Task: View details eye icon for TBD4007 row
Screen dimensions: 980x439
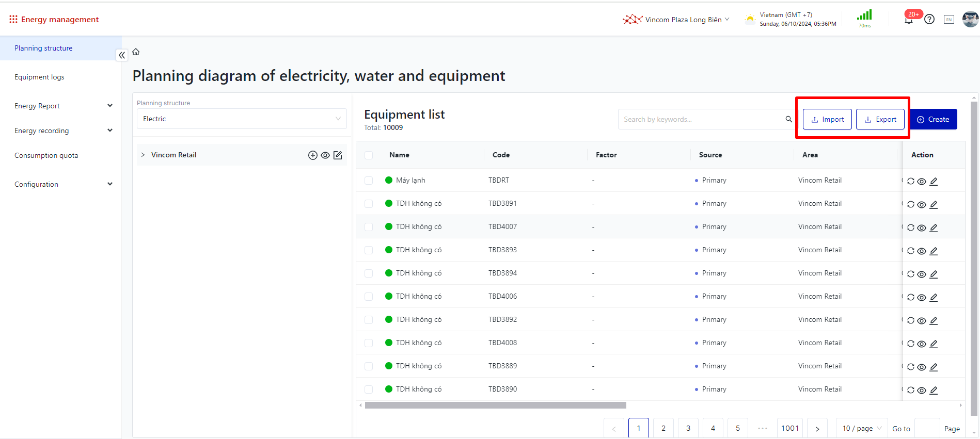Action: pos(922,227)
